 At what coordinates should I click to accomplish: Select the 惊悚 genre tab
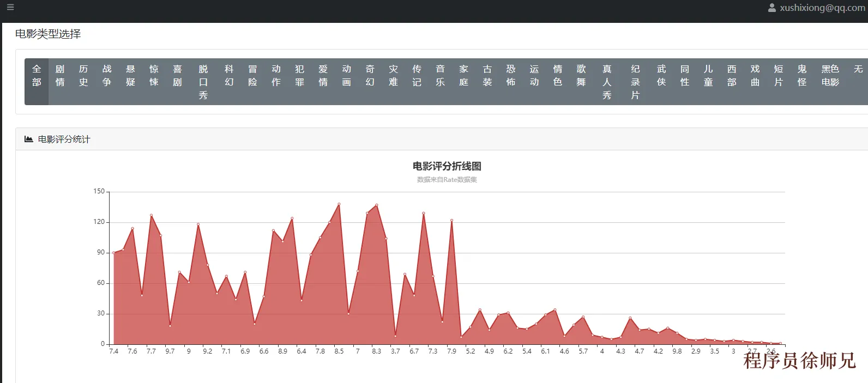pos(154,82)
